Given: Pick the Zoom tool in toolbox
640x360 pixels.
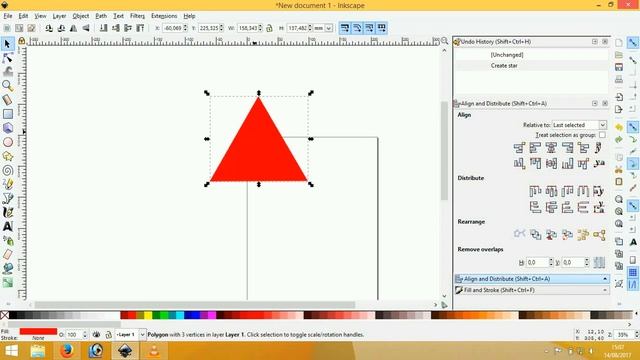Looking at the screenshot, I should click(7, 86).
